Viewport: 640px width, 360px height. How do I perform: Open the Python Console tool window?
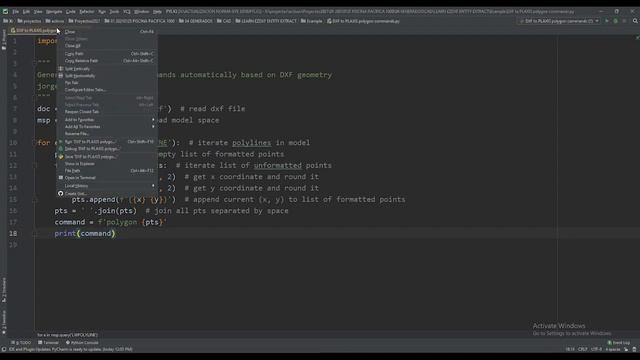coord(82,343)
